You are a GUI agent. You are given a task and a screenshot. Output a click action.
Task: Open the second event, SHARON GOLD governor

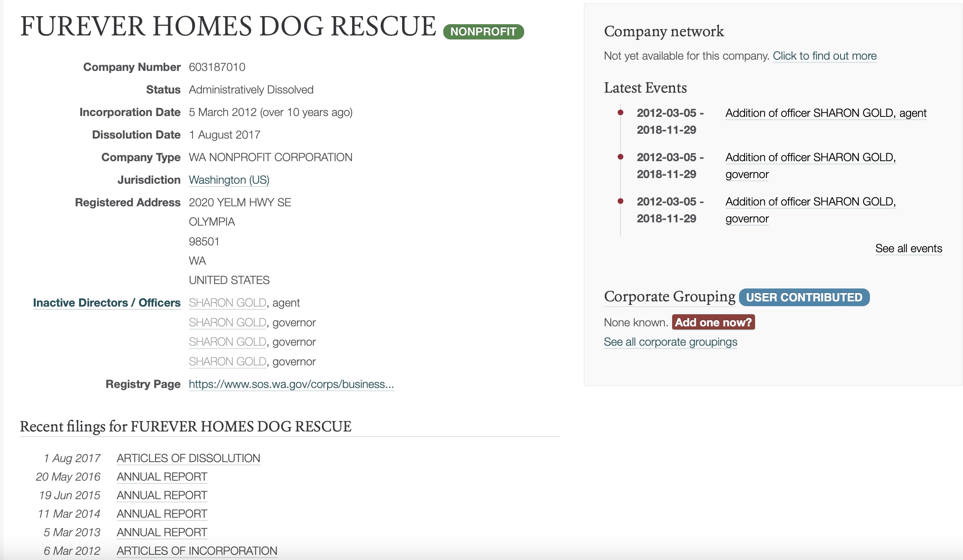(x=811, y=166)
